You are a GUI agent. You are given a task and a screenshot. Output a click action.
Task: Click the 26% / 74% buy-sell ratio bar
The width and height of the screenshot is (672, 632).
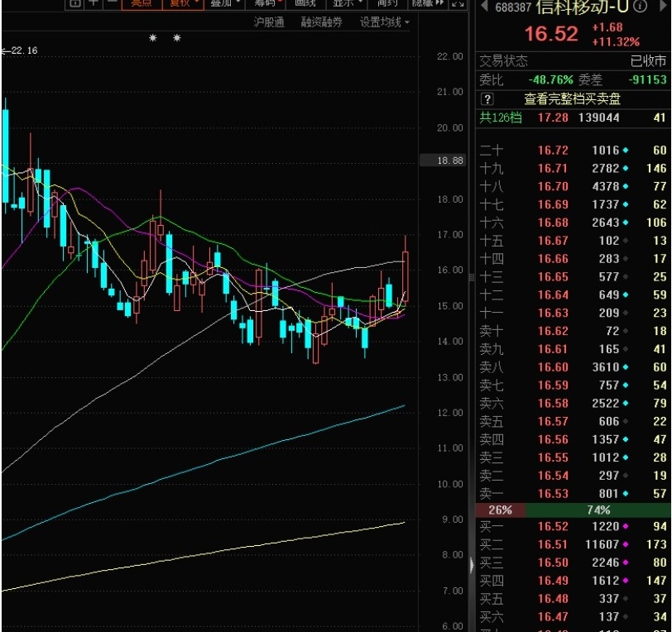572,510
